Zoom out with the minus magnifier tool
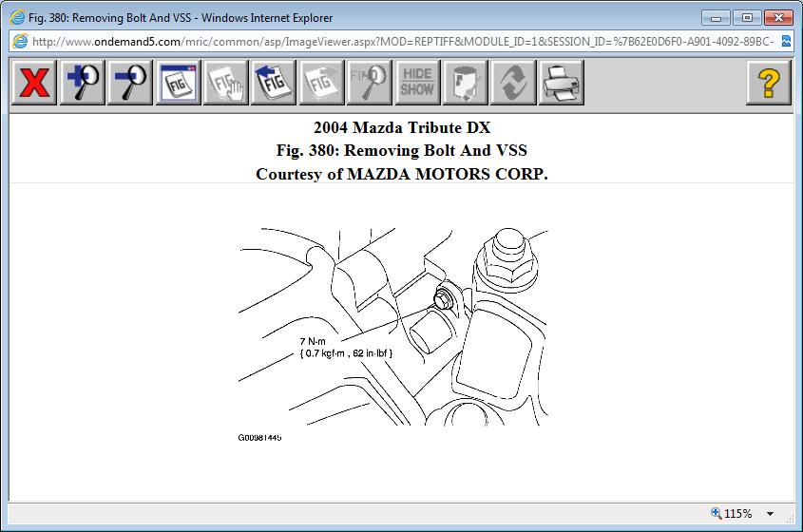 [130, 83]
